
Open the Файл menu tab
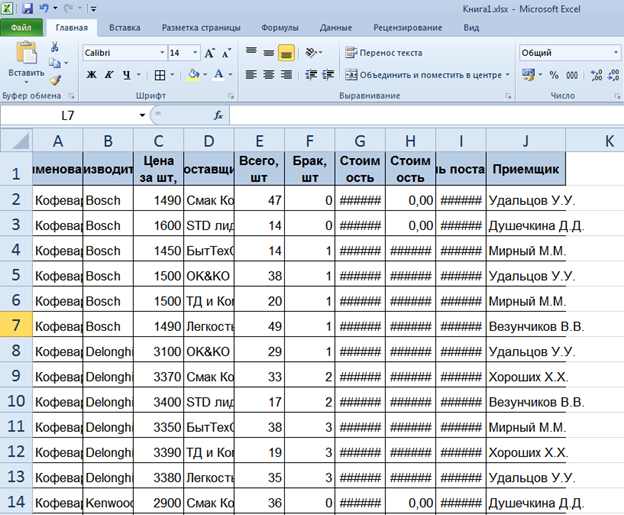point(22,28)
